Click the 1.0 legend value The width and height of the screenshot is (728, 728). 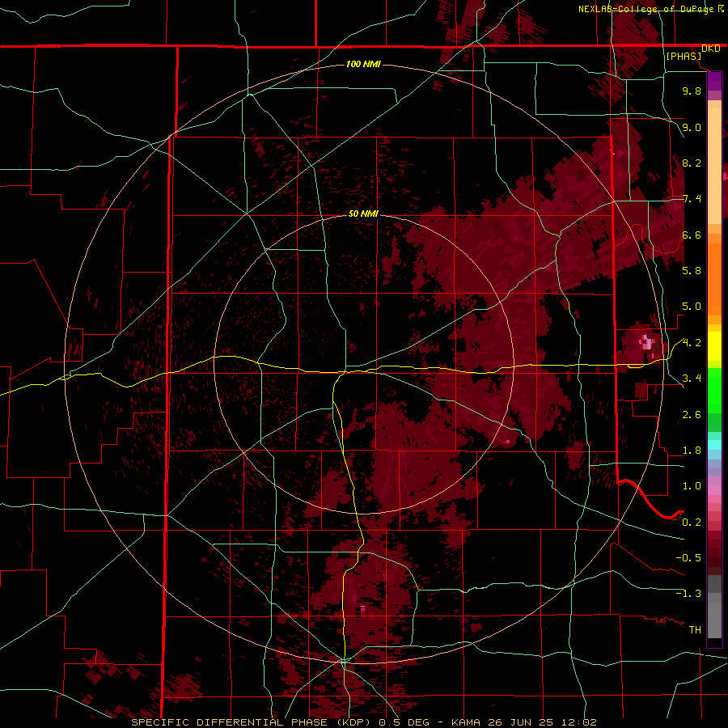coord(692,485)
